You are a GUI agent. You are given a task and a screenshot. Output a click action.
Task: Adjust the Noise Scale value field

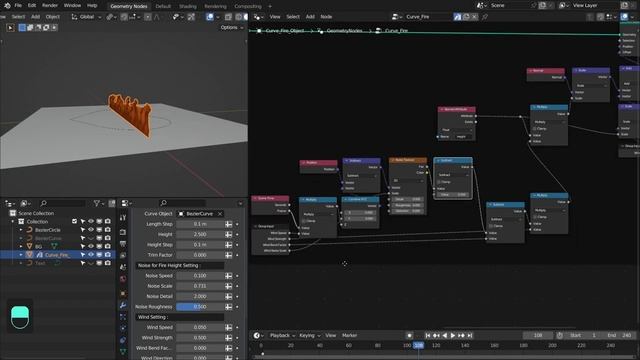click(200, 286)
